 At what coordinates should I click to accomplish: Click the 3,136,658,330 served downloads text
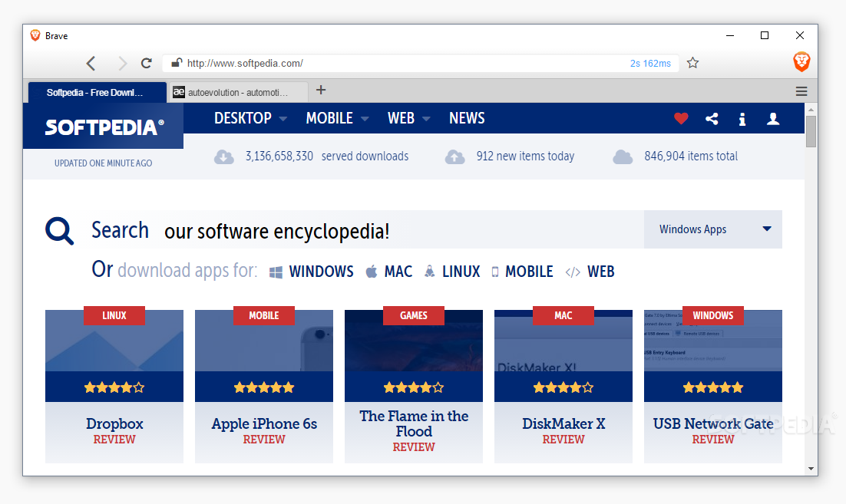click(x=327, y=156)
